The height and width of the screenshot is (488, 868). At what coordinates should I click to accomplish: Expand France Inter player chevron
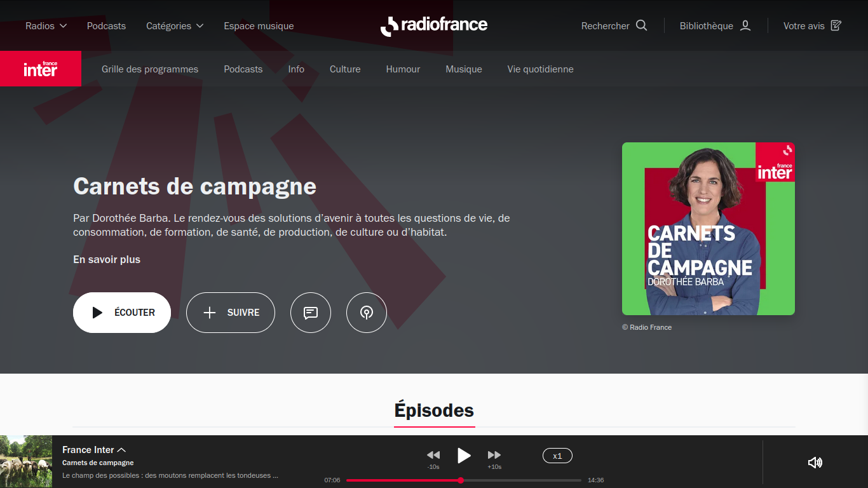[121, 450]
